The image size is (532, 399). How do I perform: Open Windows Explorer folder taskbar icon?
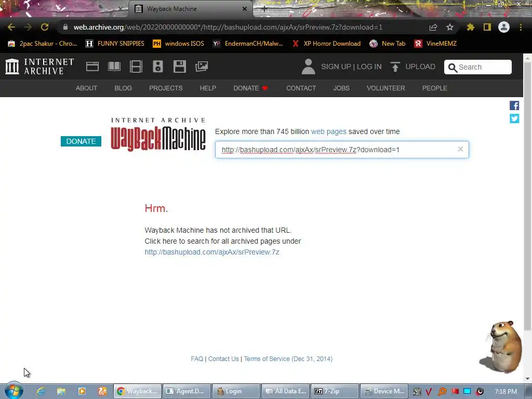click(61, 391)
